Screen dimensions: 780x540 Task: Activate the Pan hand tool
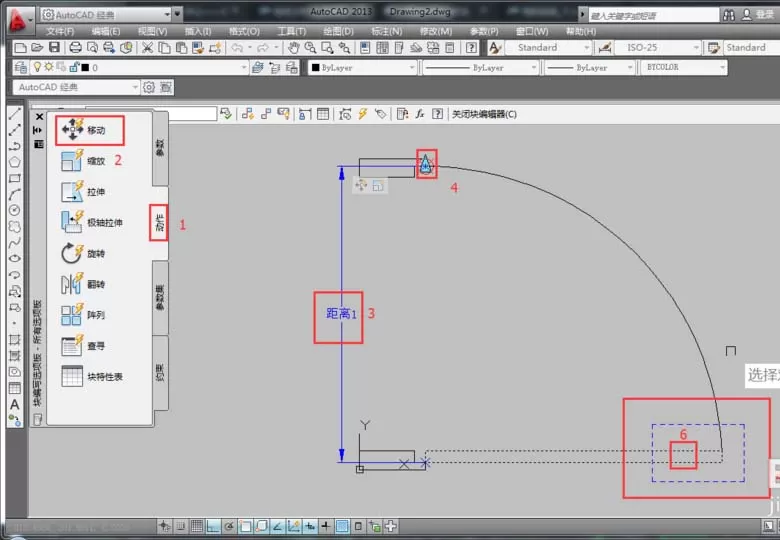click(x=293, y=48)
